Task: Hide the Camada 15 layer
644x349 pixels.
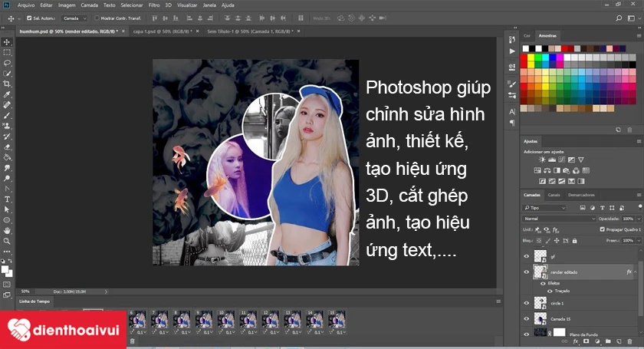Action: tap(527, 318)
